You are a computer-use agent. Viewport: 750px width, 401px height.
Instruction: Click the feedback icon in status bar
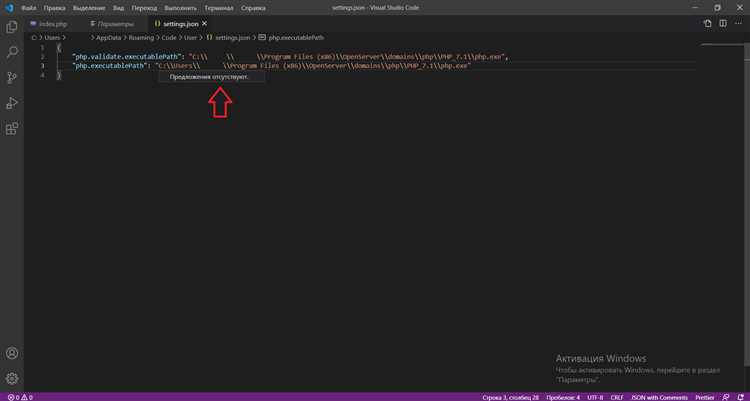[726, 397]
